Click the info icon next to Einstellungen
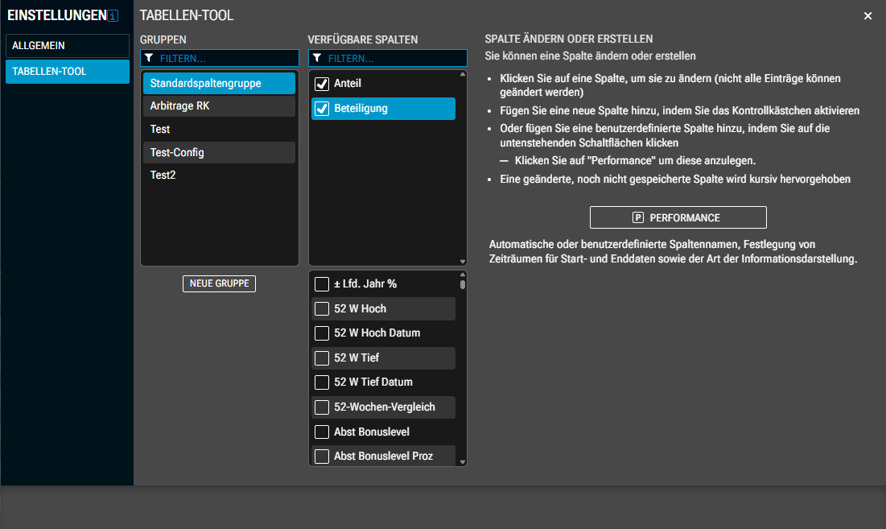 (113, 16)
